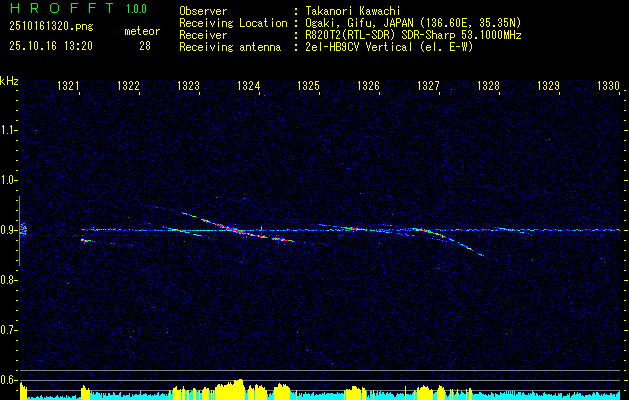Click the Receiver label

point(203,35)
